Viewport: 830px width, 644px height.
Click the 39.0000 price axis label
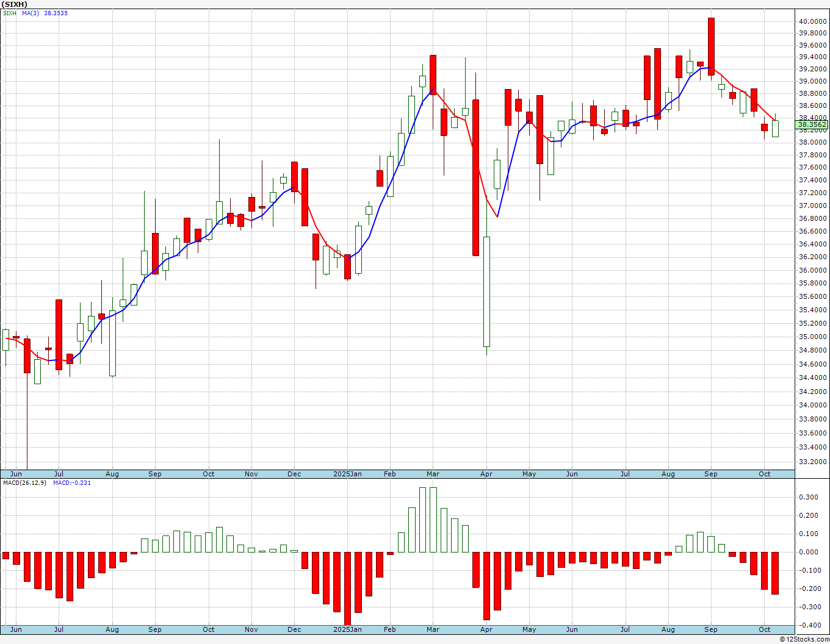click(812, 81)
